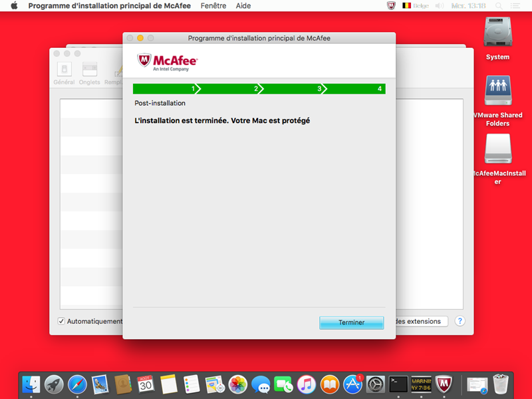Click the volume icon in menu bar
This screenshot has height=399, width=532.
pos(440,6)
